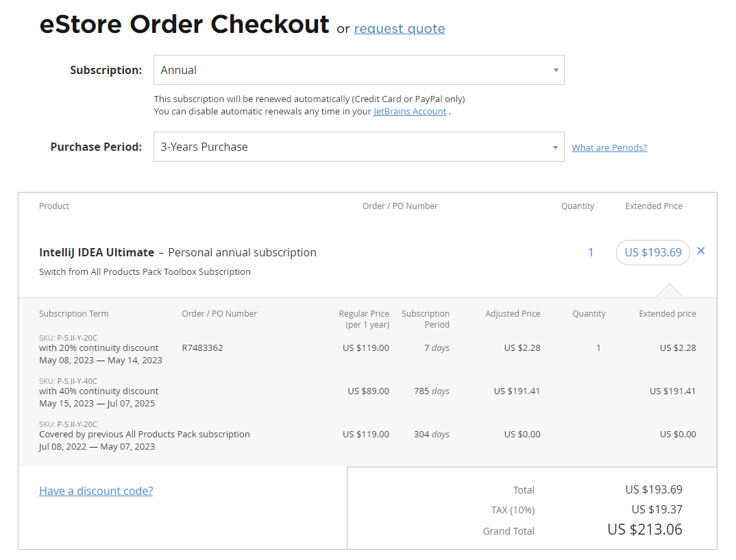
Task: Click the Grand Total US $213.06 amount
Action: click(x=644, y=529)
